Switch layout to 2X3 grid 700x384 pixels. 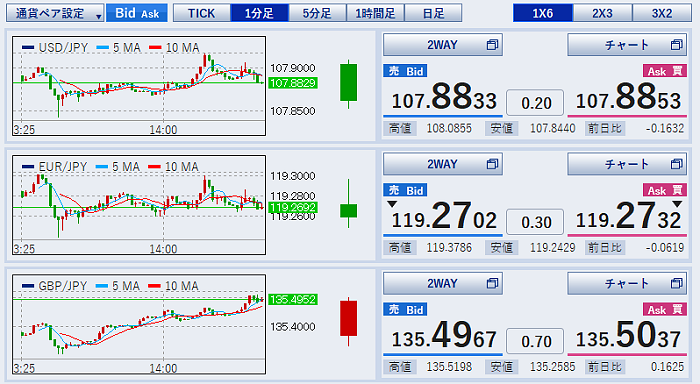[602, 13]
